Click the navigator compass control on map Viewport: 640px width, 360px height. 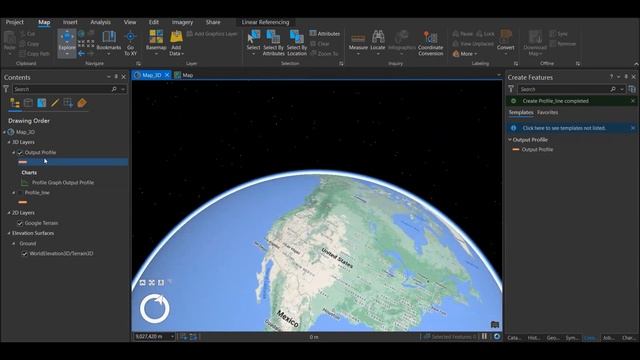pos(155,309)
